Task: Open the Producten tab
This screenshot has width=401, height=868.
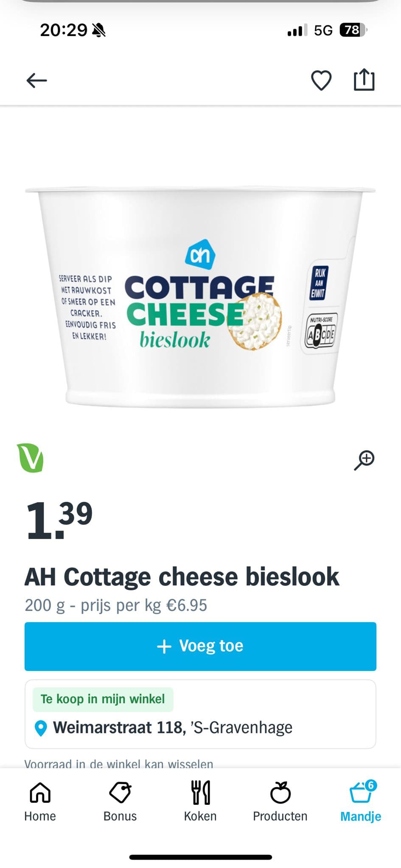Action: (x=280, y=801)
